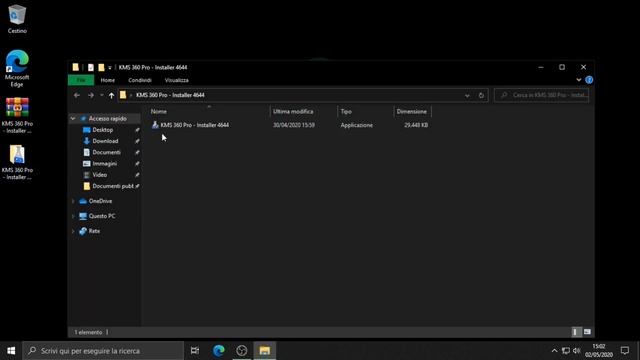Open the taskbar clock and date

click(x=599, y=351)
